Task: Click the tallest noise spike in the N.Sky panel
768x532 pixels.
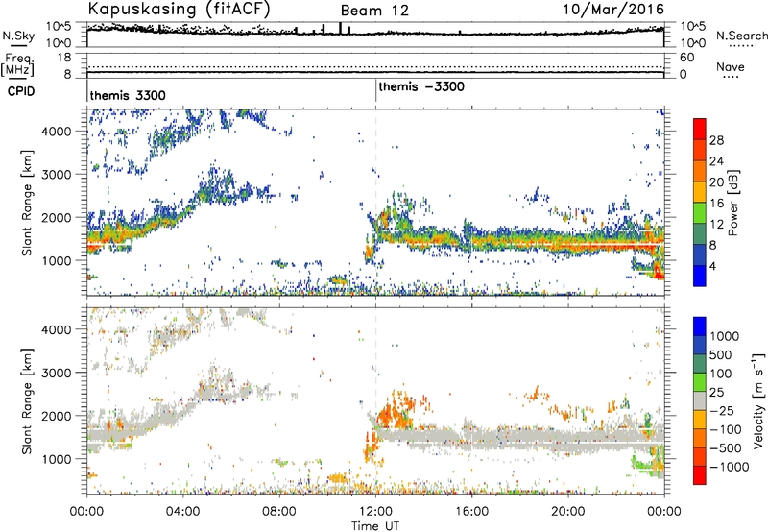Action: point(340,29)
